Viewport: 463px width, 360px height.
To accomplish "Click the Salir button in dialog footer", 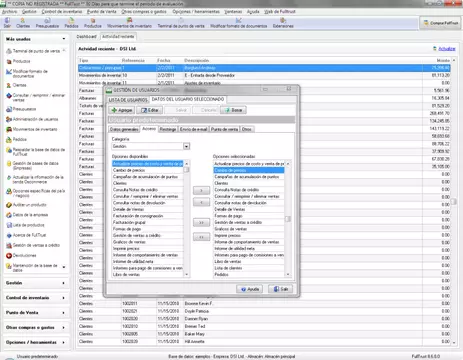I will pyautogui.click(x=281, y=289).
